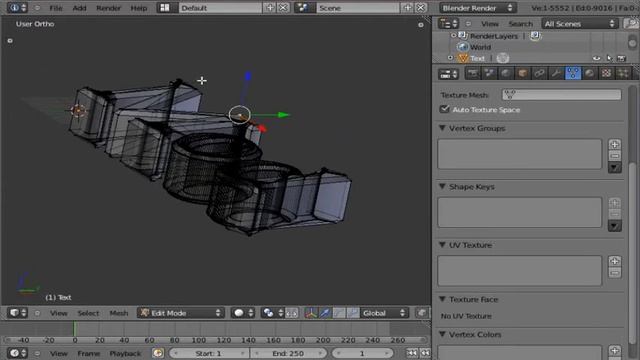Viewport: 640px width, 360px height.
Task: Add a new vertex group
Action: [x=615, y=144]
